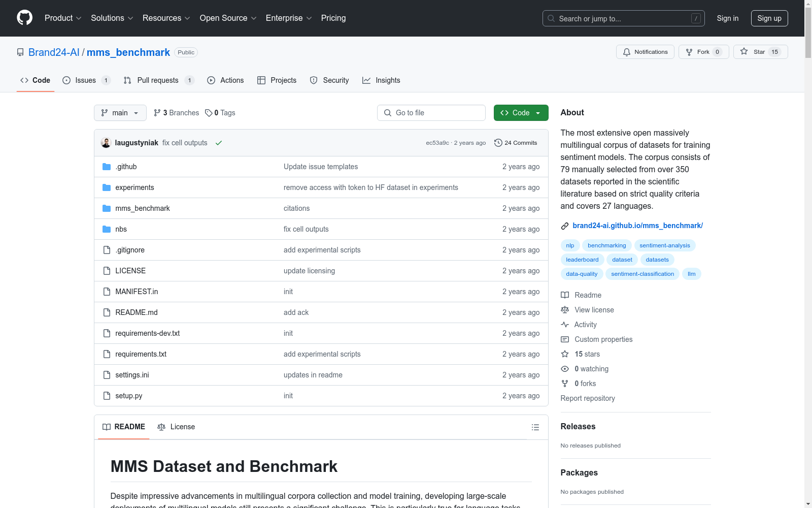The image size is (812, 508).
Task: Click the LICENSE file icon
Action: (x=107, y=271)
